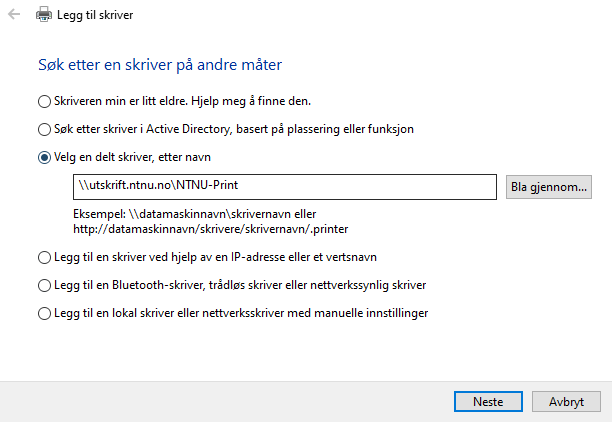The image size is (612, 422).
Task: Click label text 'ved hjelp av en IP-adresse'
Action: 228,257
